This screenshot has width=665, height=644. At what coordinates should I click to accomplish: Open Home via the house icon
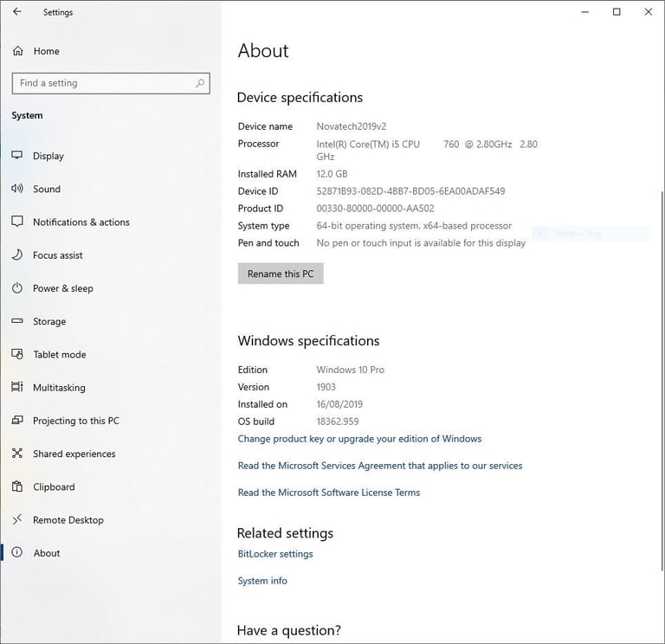[18, 51]
